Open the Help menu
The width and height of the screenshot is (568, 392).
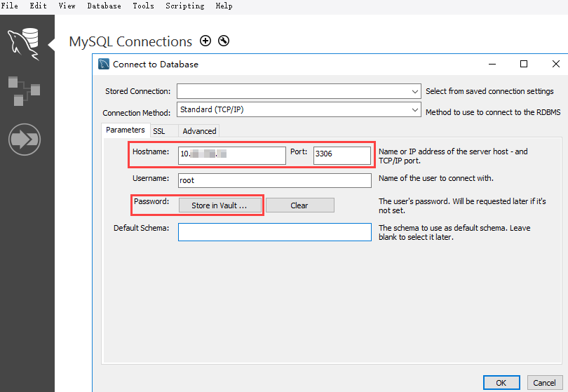224,6
